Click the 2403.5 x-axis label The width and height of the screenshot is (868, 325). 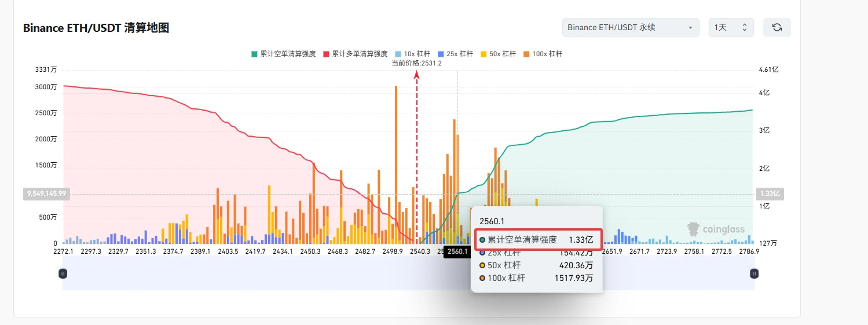tap(228, 251)
